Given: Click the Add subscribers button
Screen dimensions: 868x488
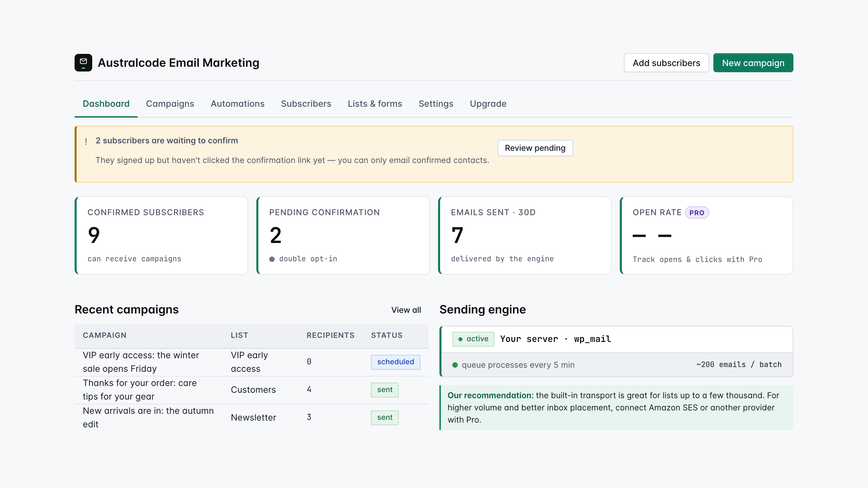Looking at the screenshot, I should point(667,63).
